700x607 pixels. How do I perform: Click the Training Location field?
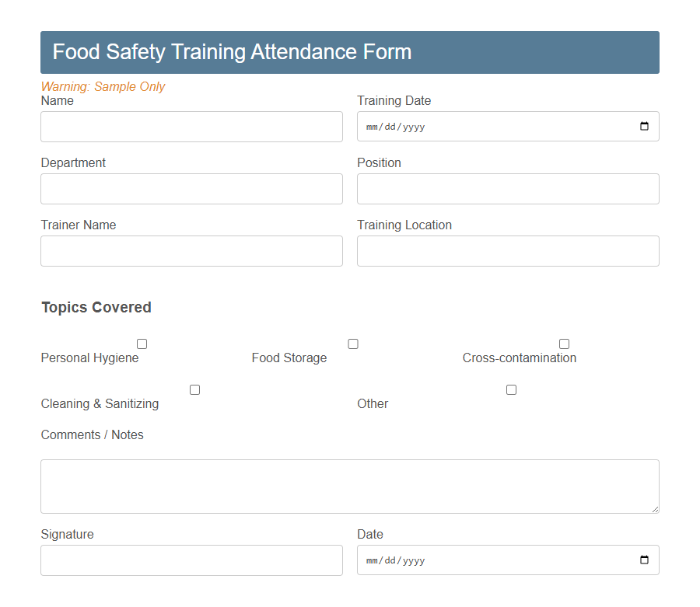click(x=507, y=251)
